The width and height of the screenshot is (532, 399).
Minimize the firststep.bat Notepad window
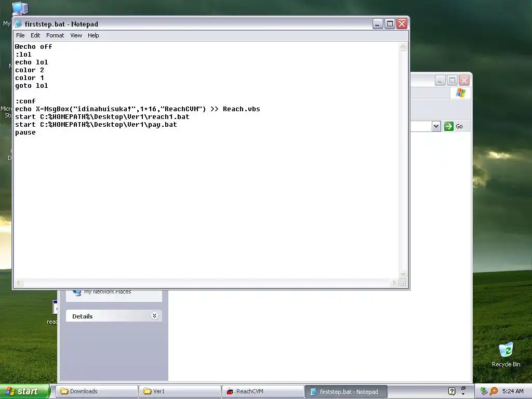point(378,24)
